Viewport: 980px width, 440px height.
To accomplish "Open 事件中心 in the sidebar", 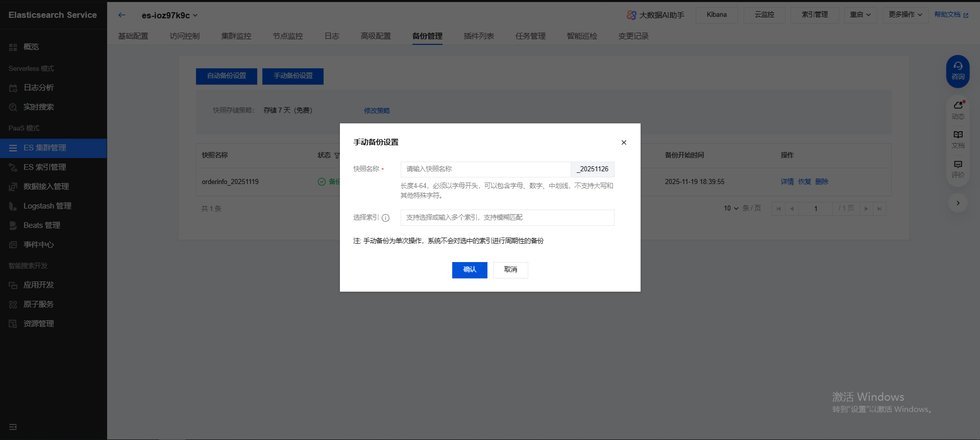I will coord(53,245).
